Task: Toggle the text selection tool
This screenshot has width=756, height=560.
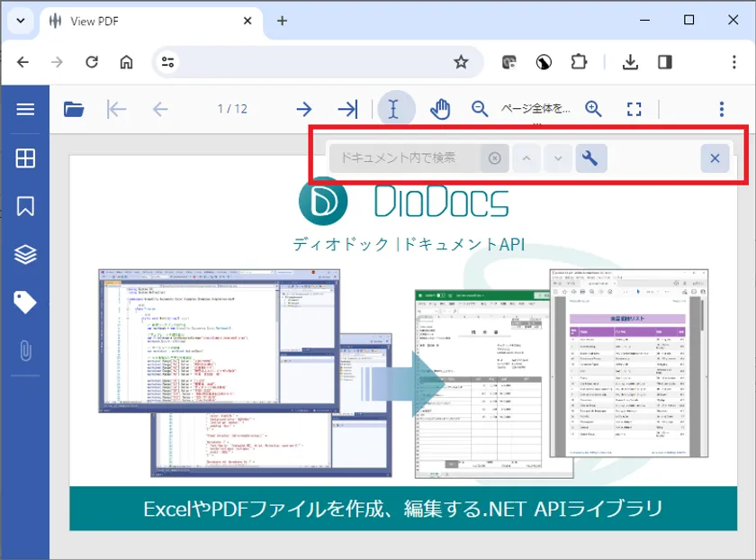Action: point(394,110)
